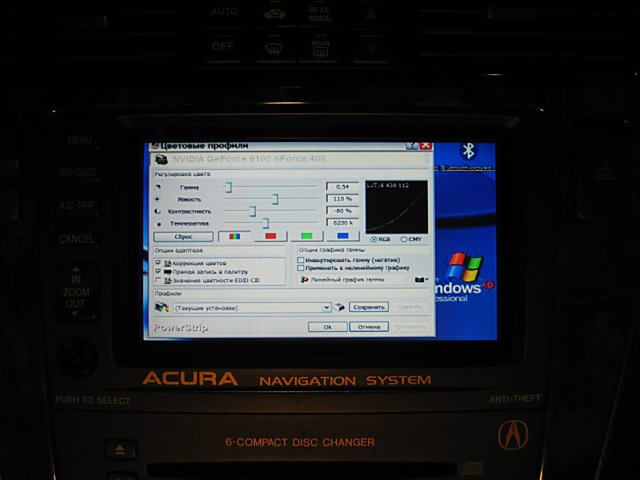Screen dimensions: 640x480
Task: Click the Гамма slider handle
Action: coord(229,187)
